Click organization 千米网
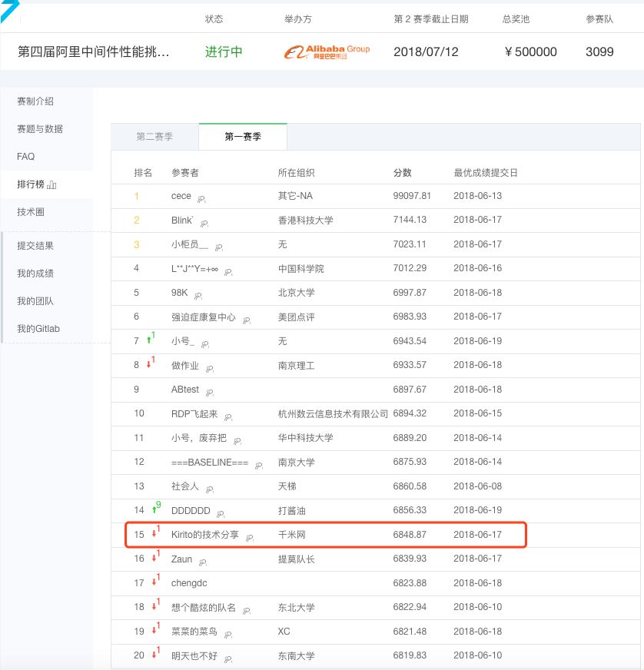This screenshot has width=644, height=670. 292,535
